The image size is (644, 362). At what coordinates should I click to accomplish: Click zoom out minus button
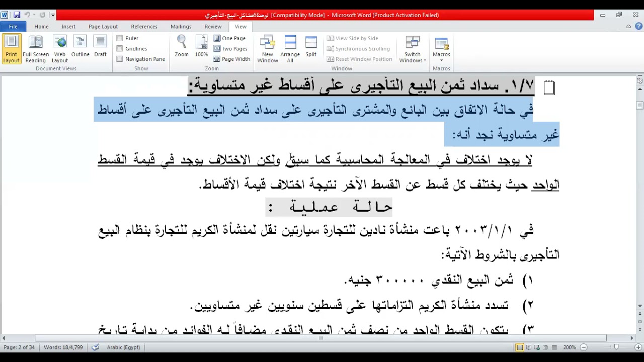click(584, 347)
